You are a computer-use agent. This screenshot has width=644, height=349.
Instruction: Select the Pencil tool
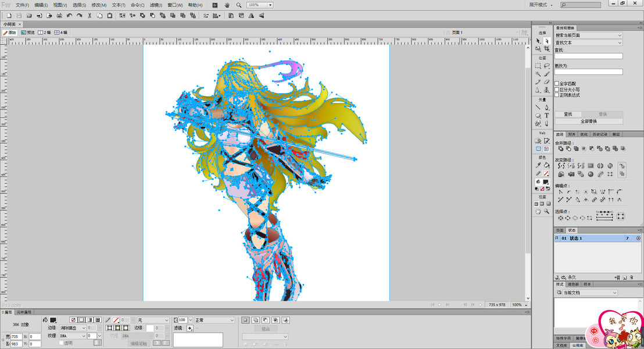pyautogui.click(x=538, y=82)
